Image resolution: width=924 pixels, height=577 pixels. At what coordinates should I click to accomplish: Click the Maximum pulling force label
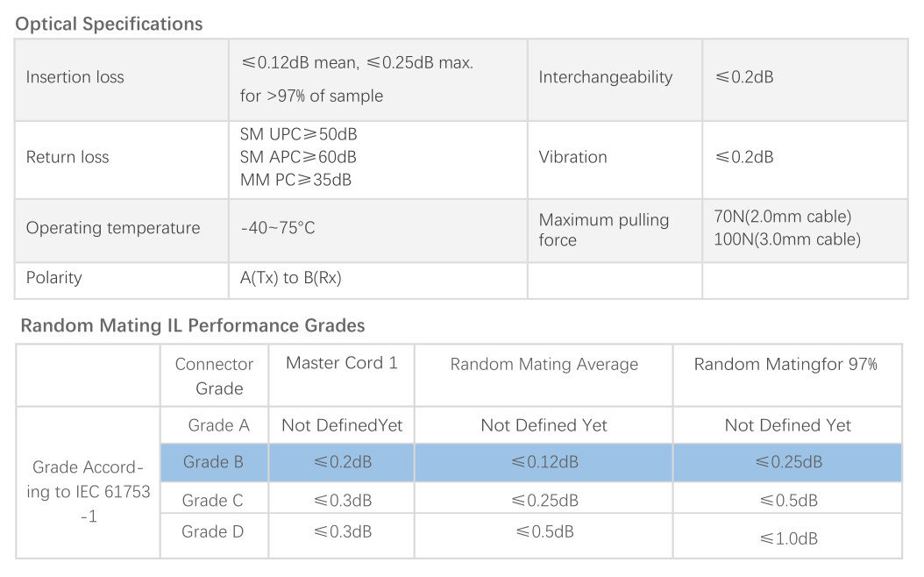point(603,230)
